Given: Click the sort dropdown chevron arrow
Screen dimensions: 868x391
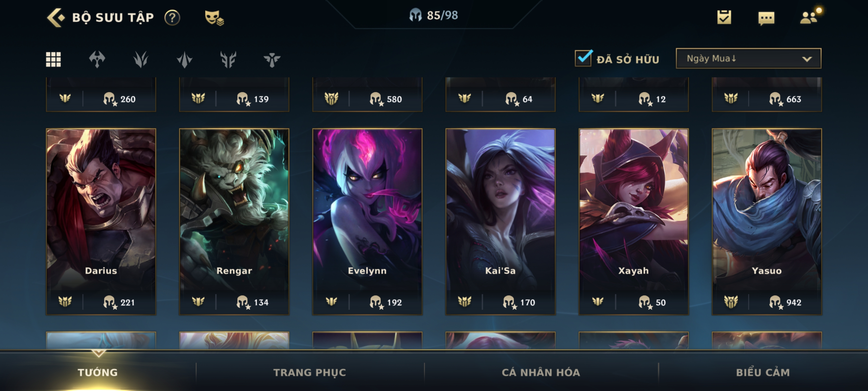Looking at the screenshot, I should pos(807,59).
